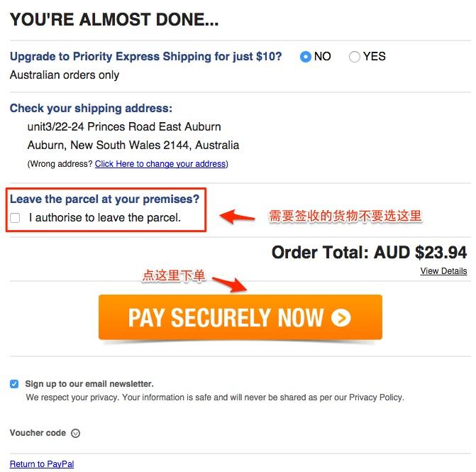Click the Princes Road shipping address line
The width and height of the screenshot is (476, 472).
(124, 126)
